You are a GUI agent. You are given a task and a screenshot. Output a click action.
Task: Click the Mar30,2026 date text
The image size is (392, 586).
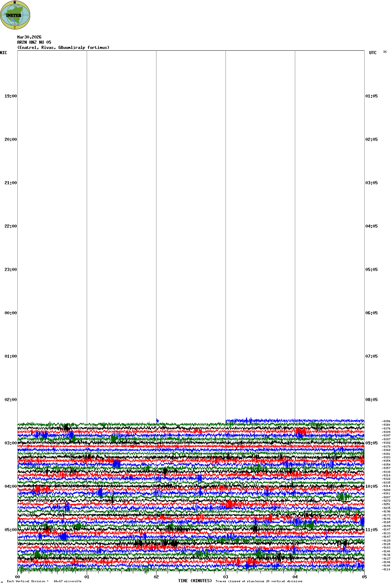tap(29, 37)
